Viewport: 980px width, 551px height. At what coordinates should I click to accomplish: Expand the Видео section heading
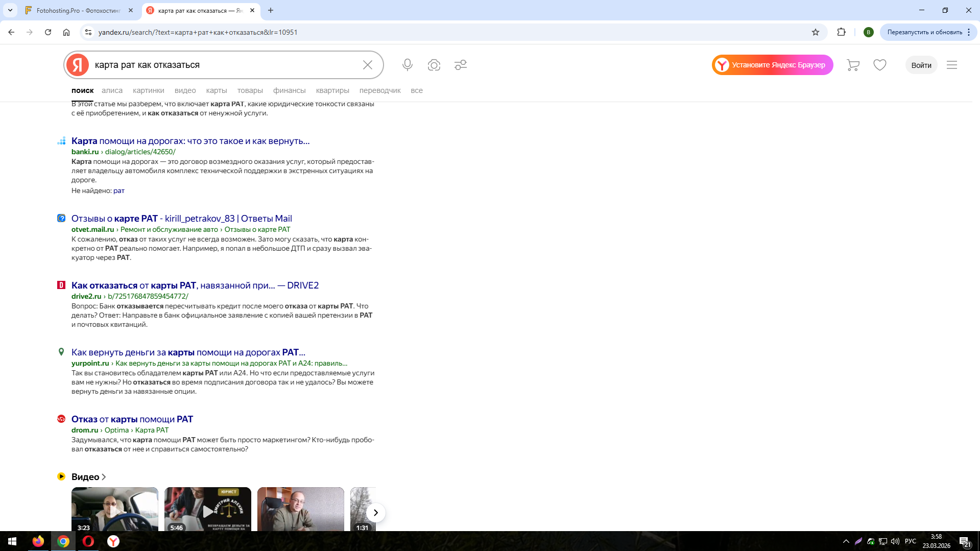(88, 476)
